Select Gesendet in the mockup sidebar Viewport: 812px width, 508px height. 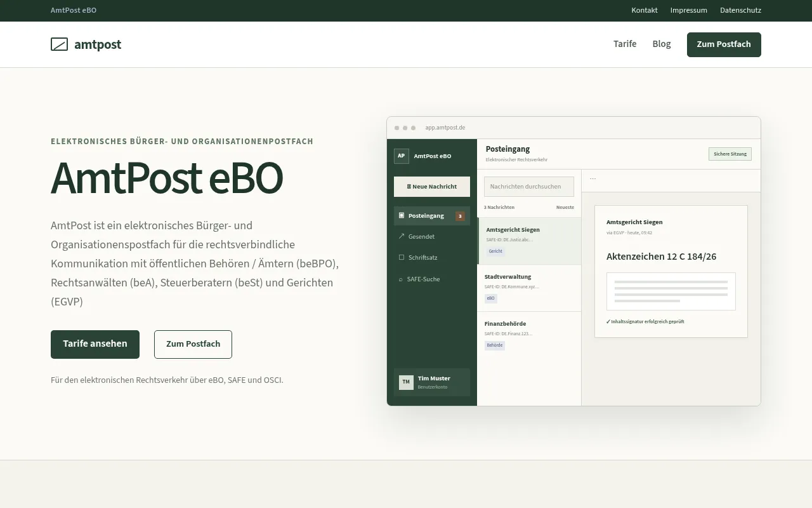click(432, 236)
